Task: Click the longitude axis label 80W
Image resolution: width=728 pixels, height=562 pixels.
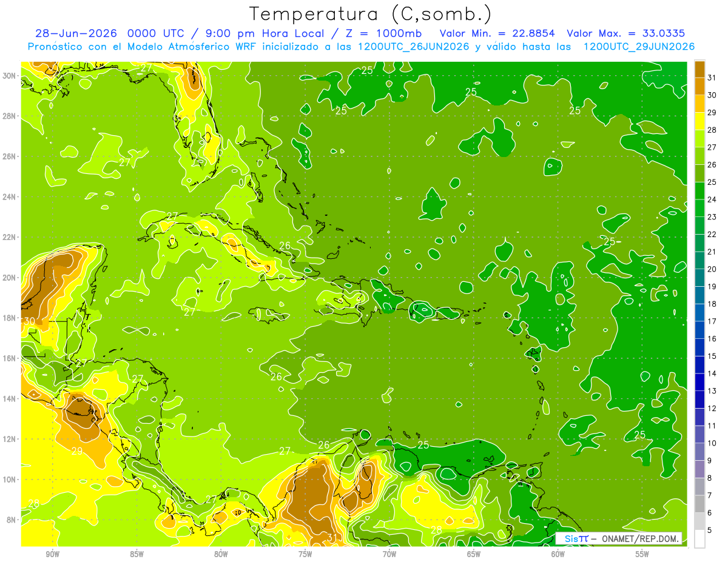Action: [221, 554]
